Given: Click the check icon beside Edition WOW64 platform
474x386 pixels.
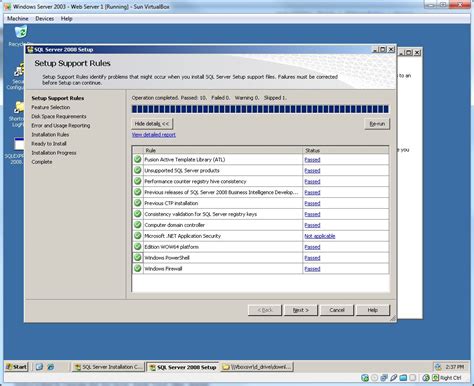Looking at the screenshot, I should tap(137, 247).
